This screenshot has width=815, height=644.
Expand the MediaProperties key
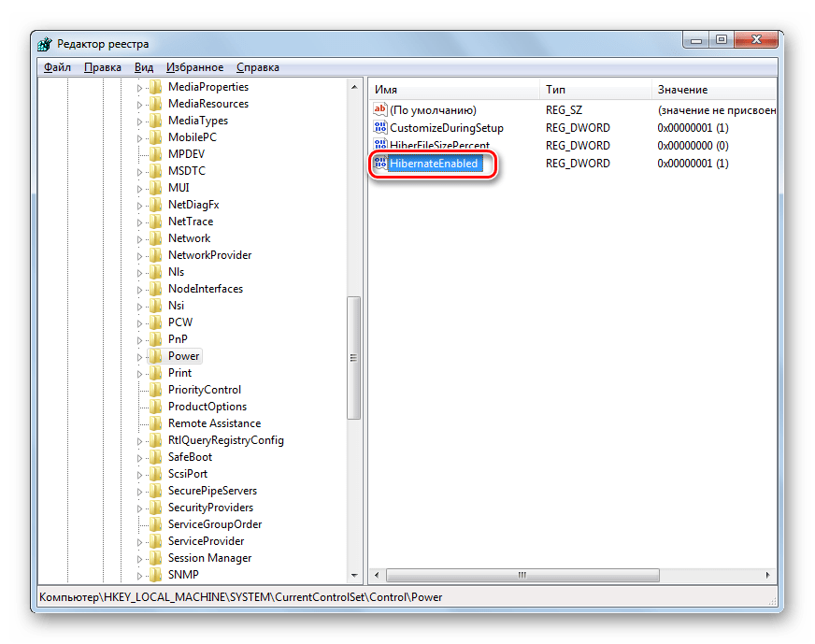coord(139,88)
